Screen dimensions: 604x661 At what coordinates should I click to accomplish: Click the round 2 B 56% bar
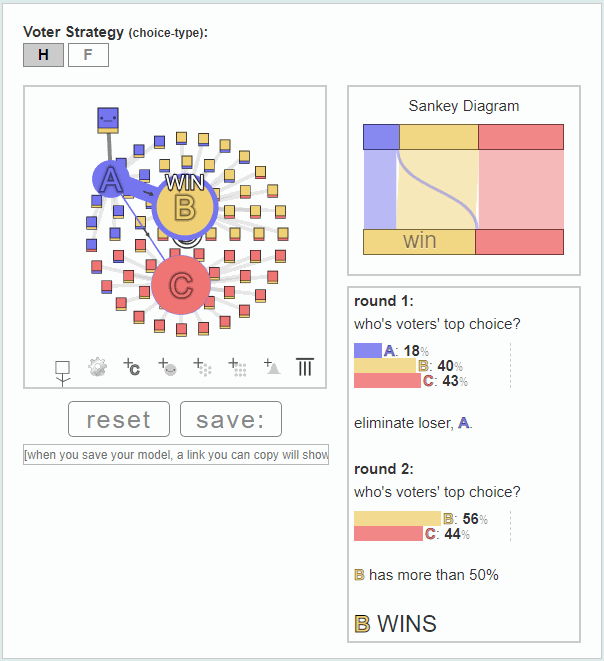tap(397, 519)
